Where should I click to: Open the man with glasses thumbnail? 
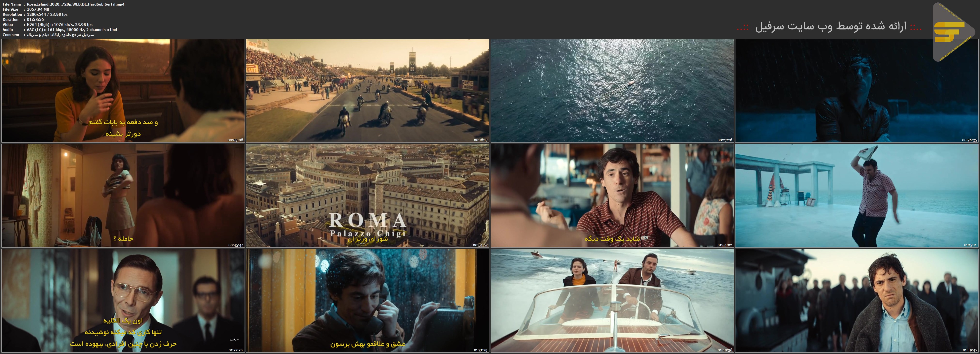tap(123, 300)
